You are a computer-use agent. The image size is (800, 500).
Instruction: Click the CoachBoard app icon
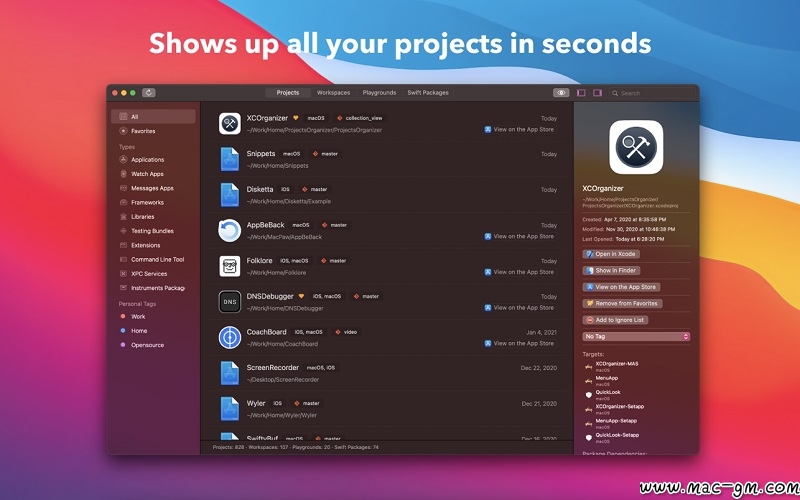[230, 338]
